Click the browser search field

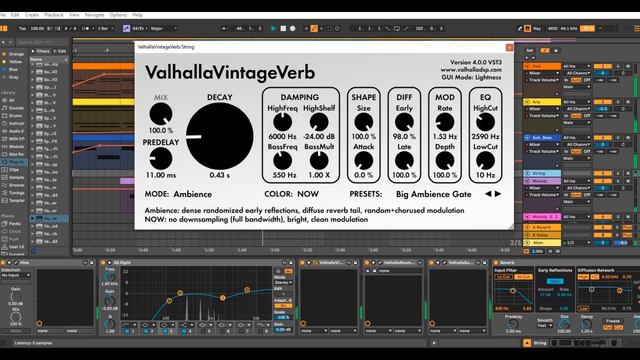(42, 42)
